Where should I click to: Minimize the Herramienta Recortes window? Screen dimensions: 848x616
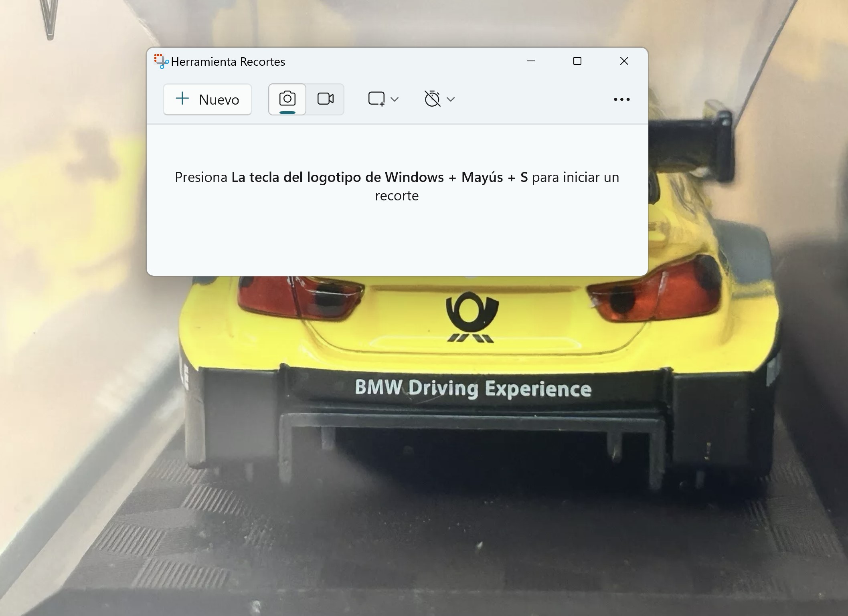531,61
